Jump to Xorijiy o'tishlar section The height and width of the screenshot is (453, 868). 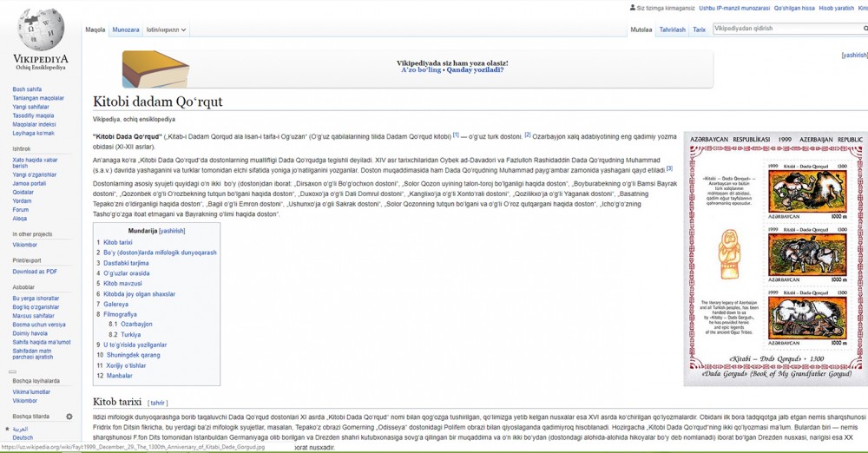coord(126,365)
